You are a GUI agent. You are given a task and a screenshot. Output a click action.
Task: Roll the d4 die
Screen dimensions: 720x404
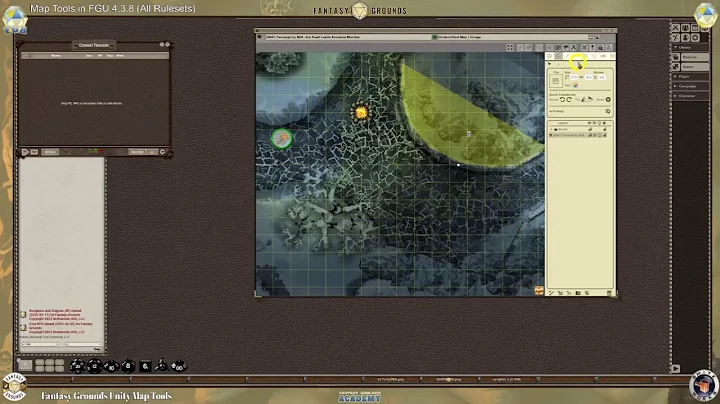pos(161,365)
